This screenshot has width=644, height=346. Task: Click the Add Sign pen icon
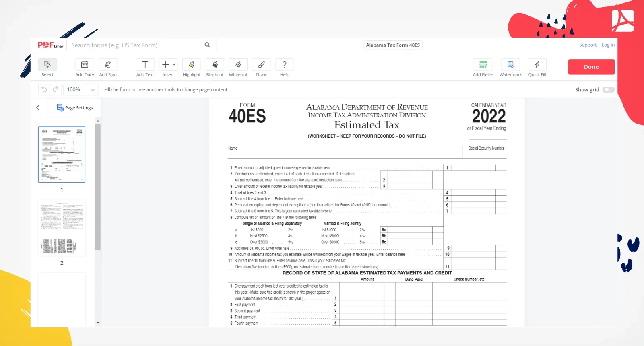pyautogui.click(x=108, y=65)
